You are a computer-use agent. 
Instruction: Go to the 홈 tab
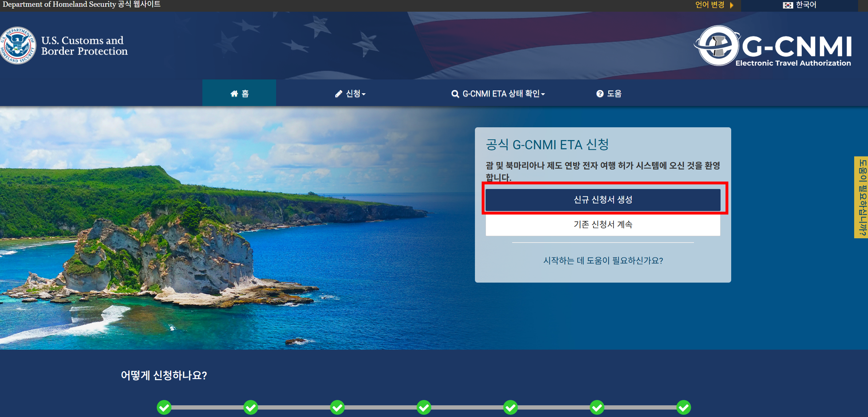coord(245,94)
